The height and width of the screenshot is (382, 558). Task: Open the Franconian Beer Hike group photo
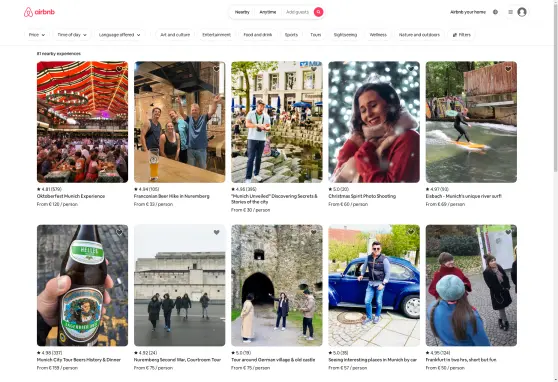pyautogui.click(x=179, y=122)
